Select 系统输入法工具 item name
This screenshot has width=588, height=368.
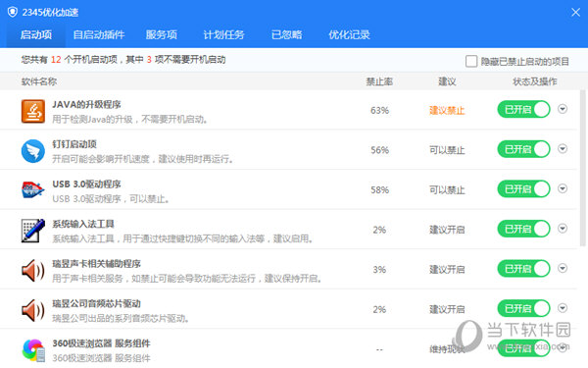tap(83, 224)
